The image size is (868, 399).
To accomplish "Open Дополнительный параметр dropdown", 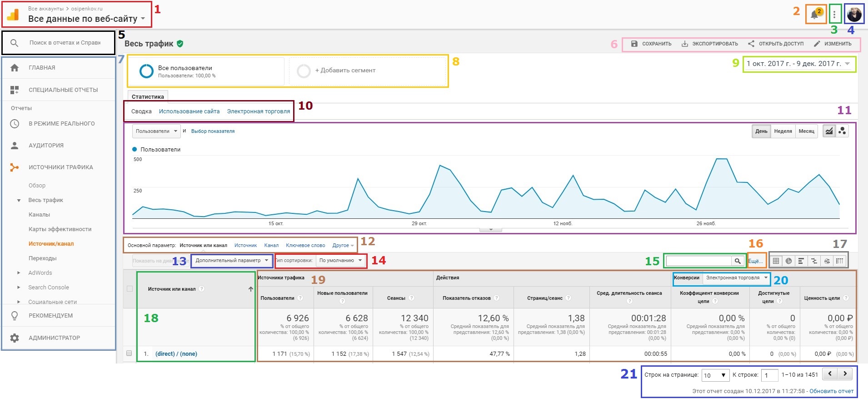I will tap(232, 261).
